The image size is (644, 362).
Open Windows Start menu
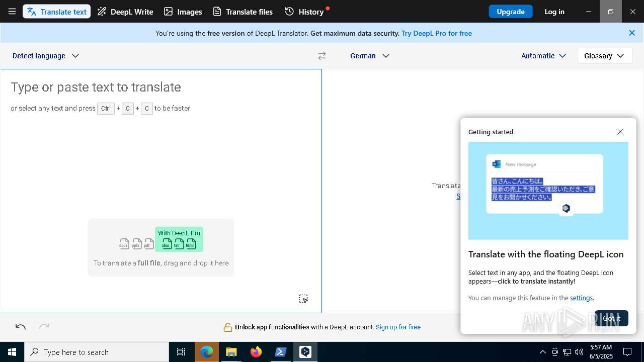(x=12, y=352)
